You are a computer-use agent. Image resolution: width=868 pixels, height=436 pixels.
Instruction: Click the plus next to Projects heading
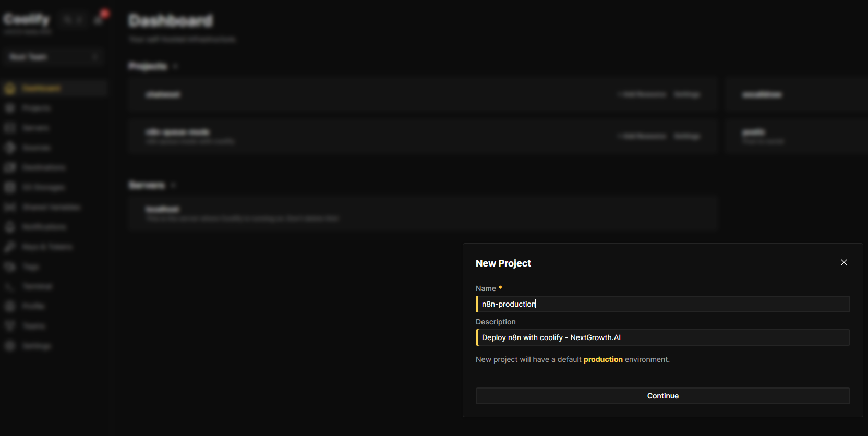click(x=176, y=67)
